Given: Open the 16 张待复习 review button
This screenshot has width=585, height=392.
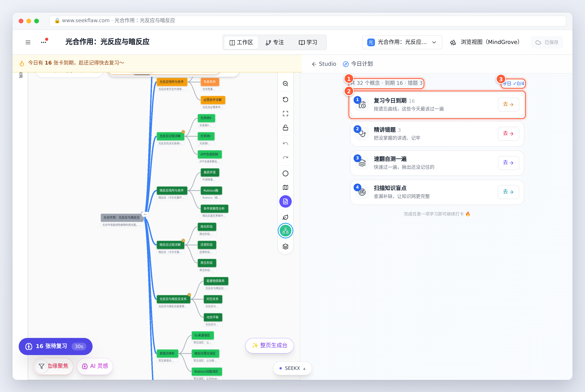Looking at the screenshot, I should coord(55,346).
